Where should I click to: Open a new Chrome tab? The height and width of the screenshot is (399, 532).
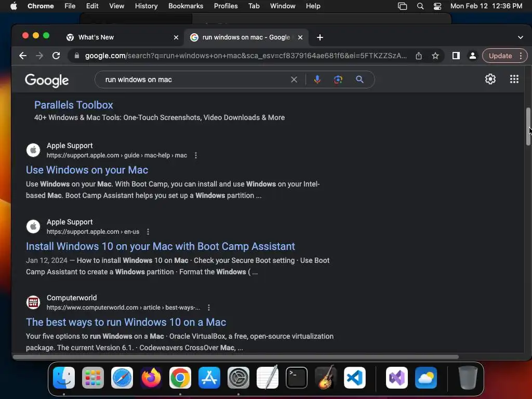tap(320, 37)
